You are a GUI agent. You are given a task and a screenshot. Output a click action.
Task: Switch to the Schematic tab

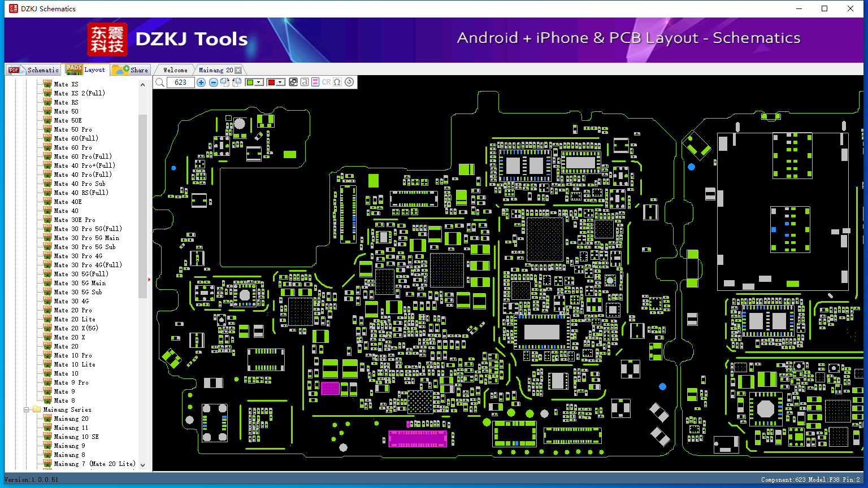[x=34, y=70]
